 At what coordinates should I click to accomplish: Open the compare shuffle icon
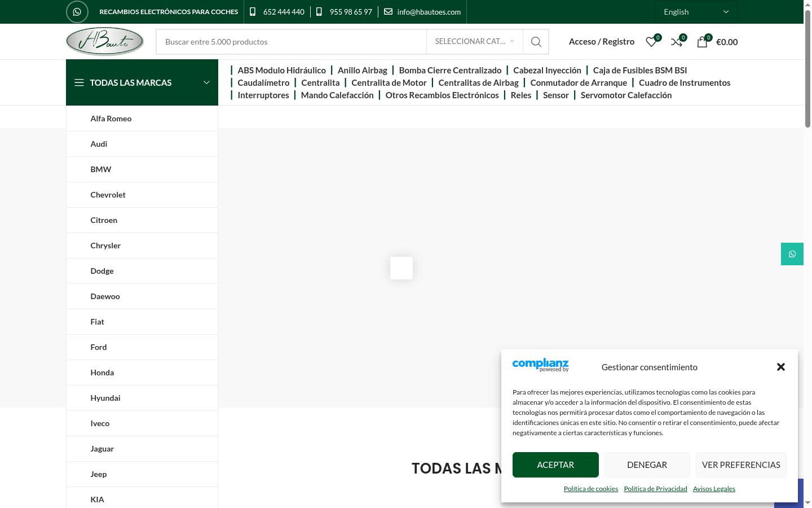677,42
